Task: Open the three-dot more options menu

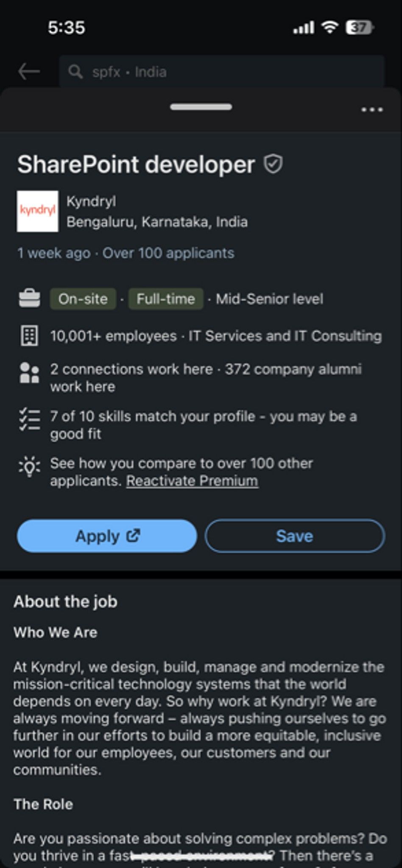Action: pos(372,110)
